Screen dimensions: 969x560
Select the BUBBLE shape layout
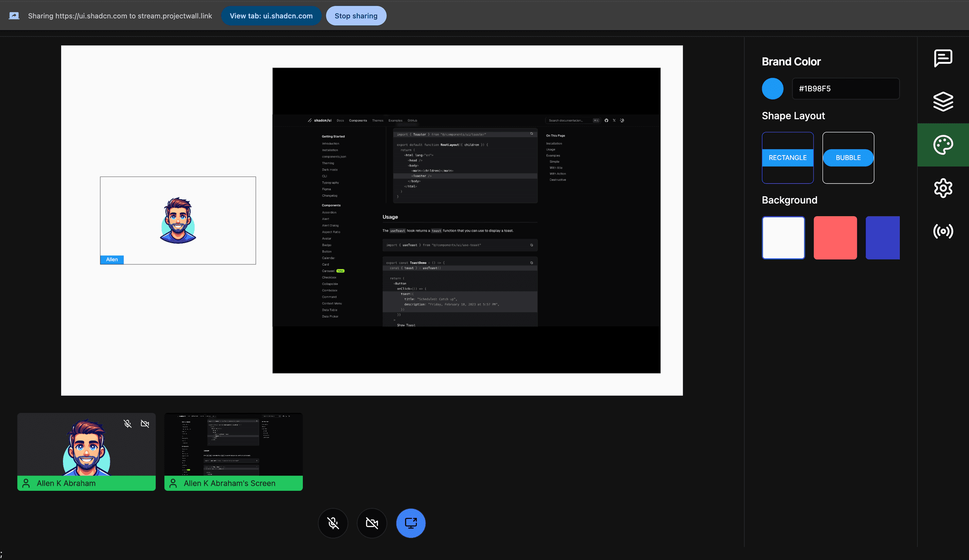(847, 157)
